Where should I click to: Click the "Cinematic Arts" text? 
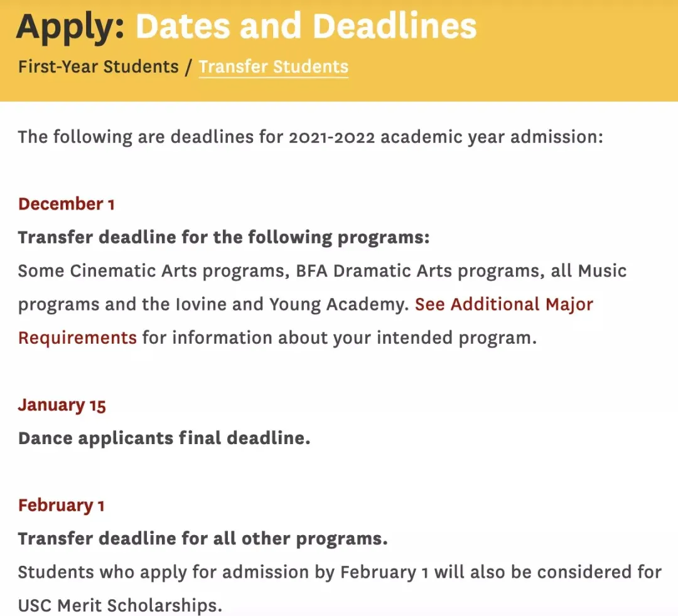click(122, 271)
